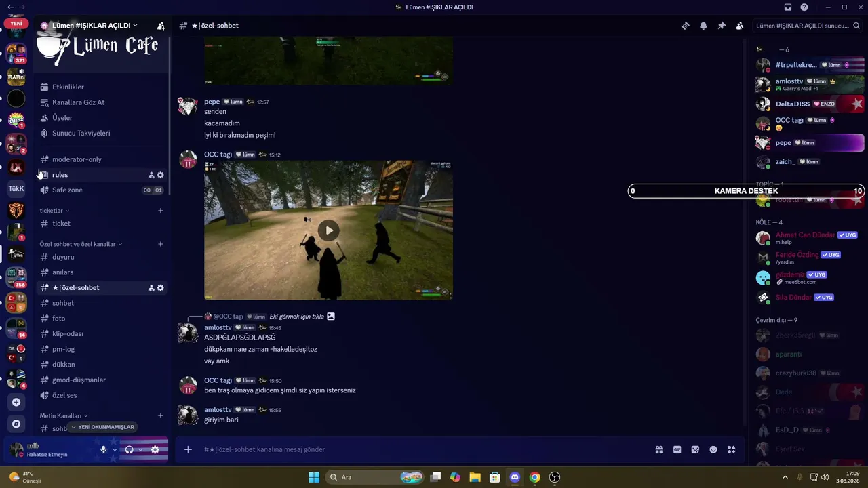This screenshot has width=868, height=488.
Task: Open DeltaDISS in member list
Action: (x=810, y=104)
